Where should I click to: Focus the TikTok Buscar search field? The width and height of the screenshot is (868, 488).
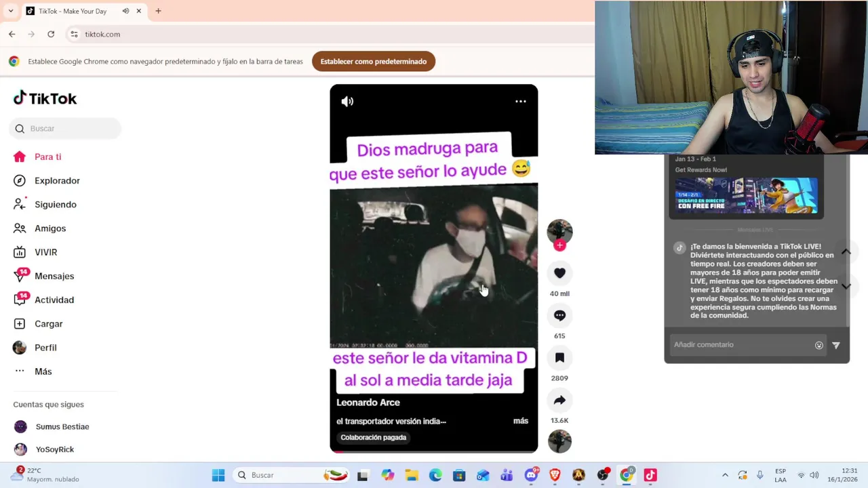(x=65, y=128)
